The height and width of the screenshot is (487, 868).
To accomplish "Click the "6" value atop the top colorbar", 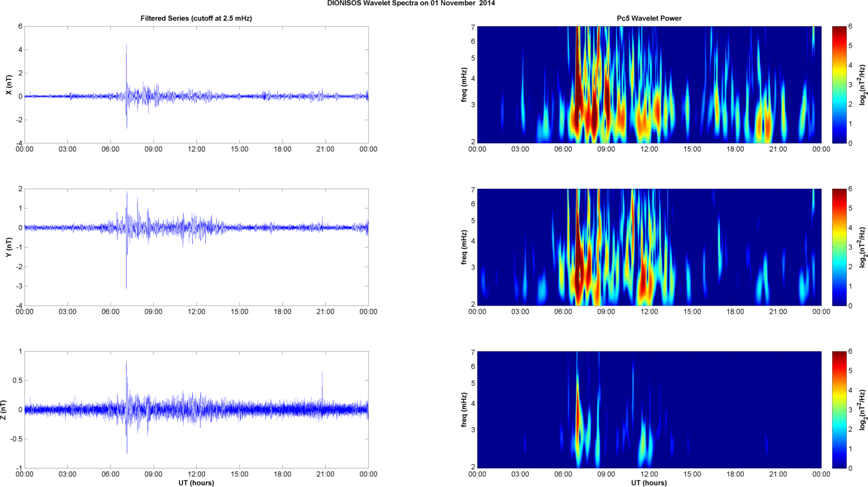I will [x=850, y=26].
